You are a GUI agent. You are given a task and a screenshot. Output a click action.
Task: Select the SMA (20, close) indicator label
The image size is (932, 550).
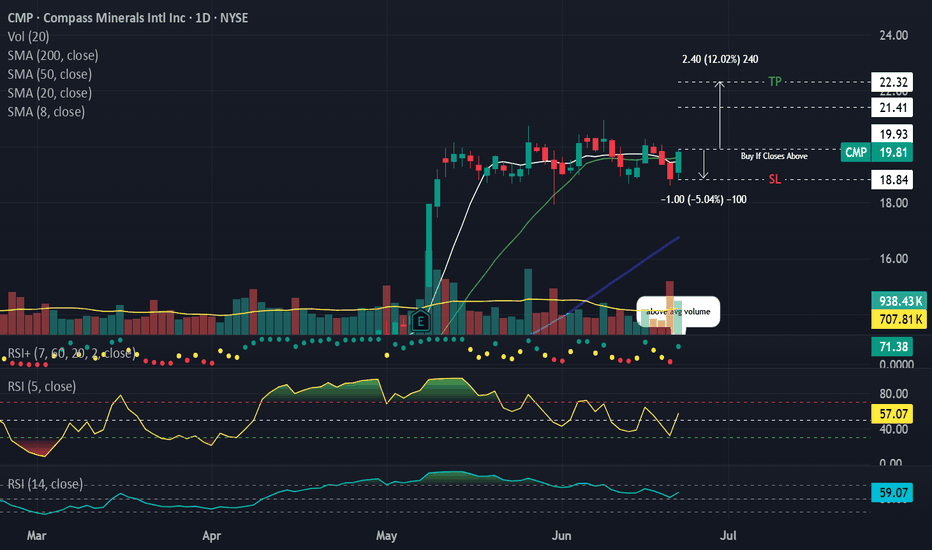point(50,93)
